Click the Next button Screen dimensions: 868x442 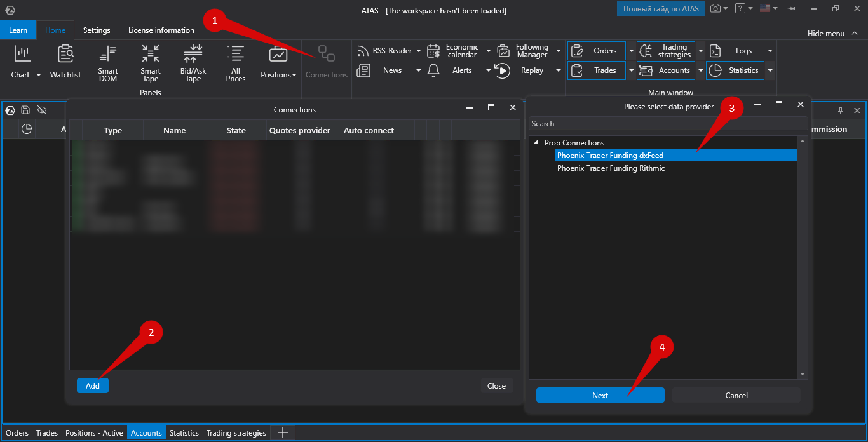(600, 395)
